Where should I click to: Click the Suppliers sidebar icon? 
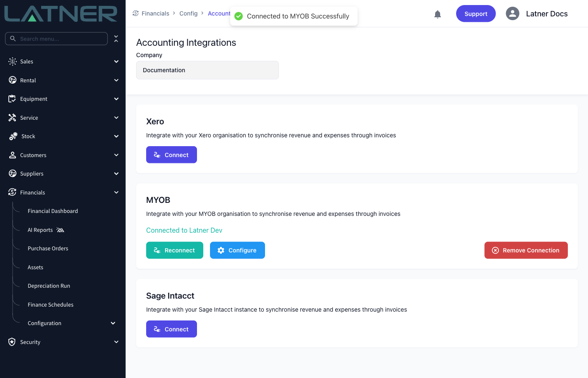click(13, 173)
